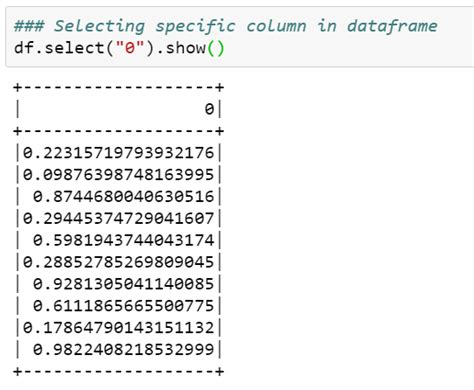
Task: Click the '.show' method call
Action: (x=181, y=48)
